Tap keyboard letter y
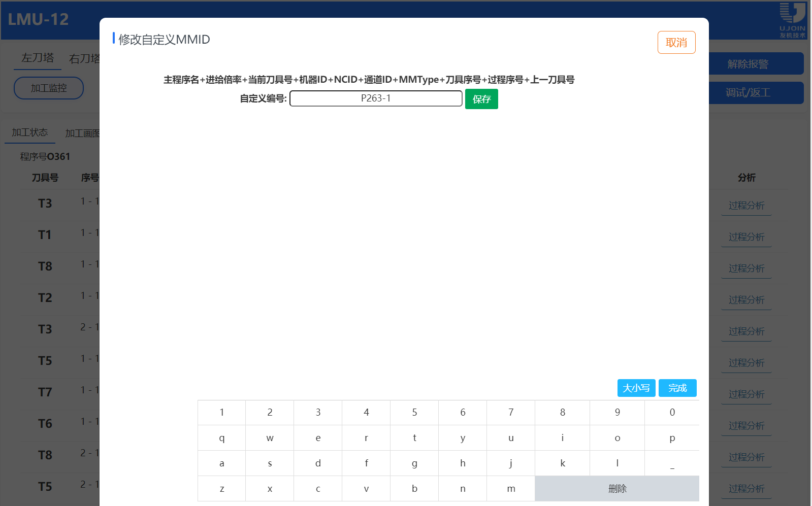The width and height of the screenshot is (812, 506). tap(463, 438)
